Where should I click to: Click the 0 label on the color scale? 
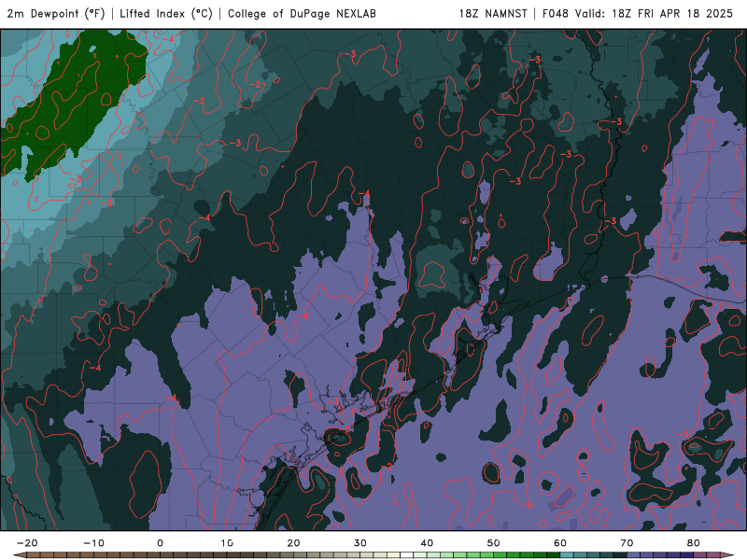160,543
